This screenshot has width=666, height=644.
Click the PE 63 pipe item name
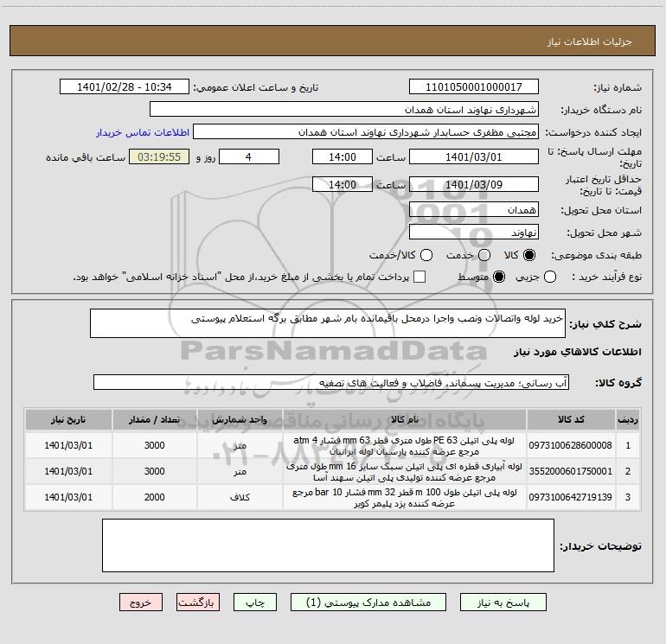coord(405,446)
